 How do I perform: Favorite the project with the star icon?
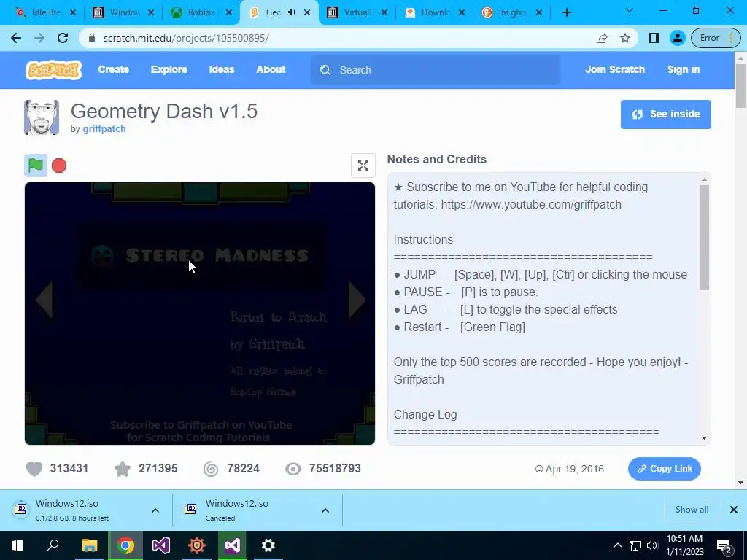click(x=123, y=469)
